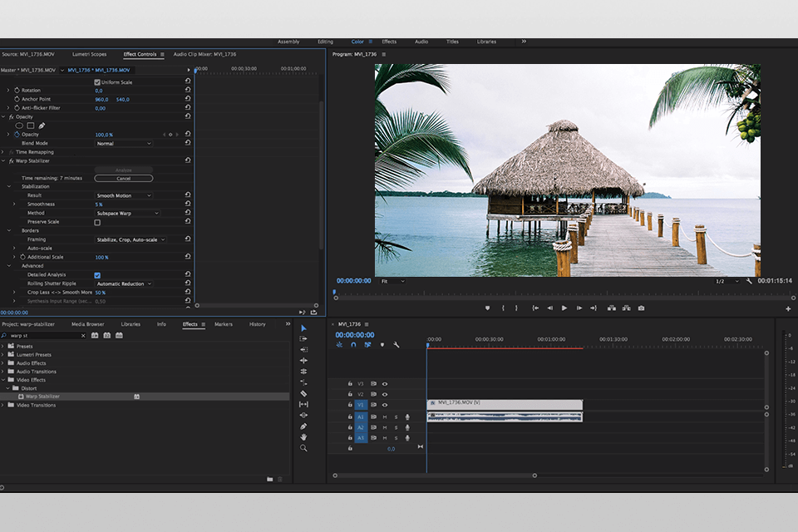Toggle the Uniform Scale checkbox
This screenshot has height=532, width=798.
97,82
